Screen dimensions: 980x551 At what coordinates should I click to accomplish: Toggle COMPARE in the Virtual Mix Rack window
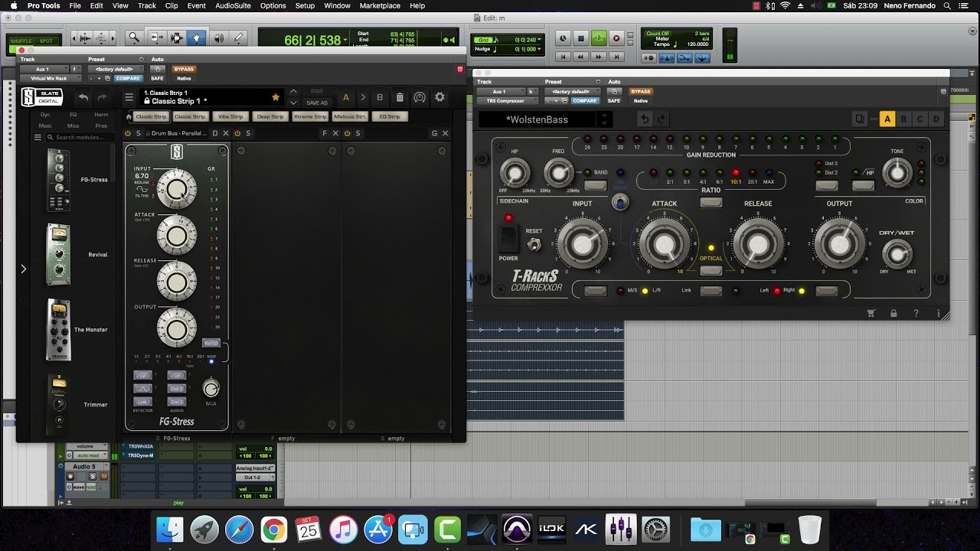pyautogui.click(x=128, y=78)
